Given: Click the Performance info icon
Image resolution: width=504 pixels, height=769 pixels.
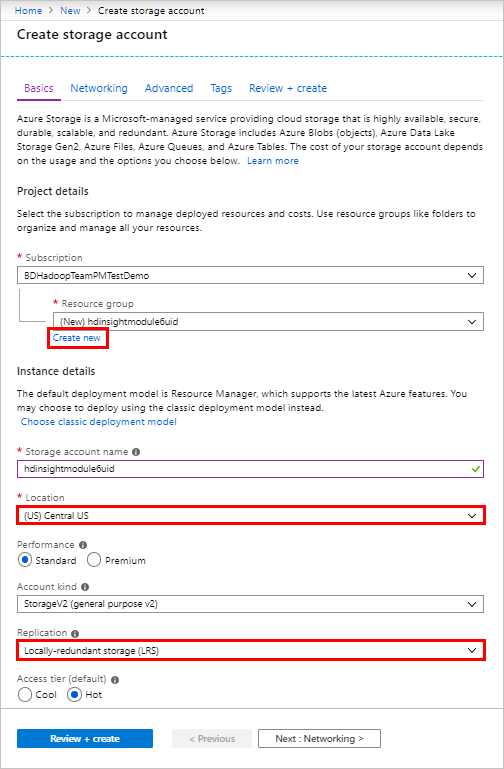Looking at the screenshot, I should click(x=83, y=545).
